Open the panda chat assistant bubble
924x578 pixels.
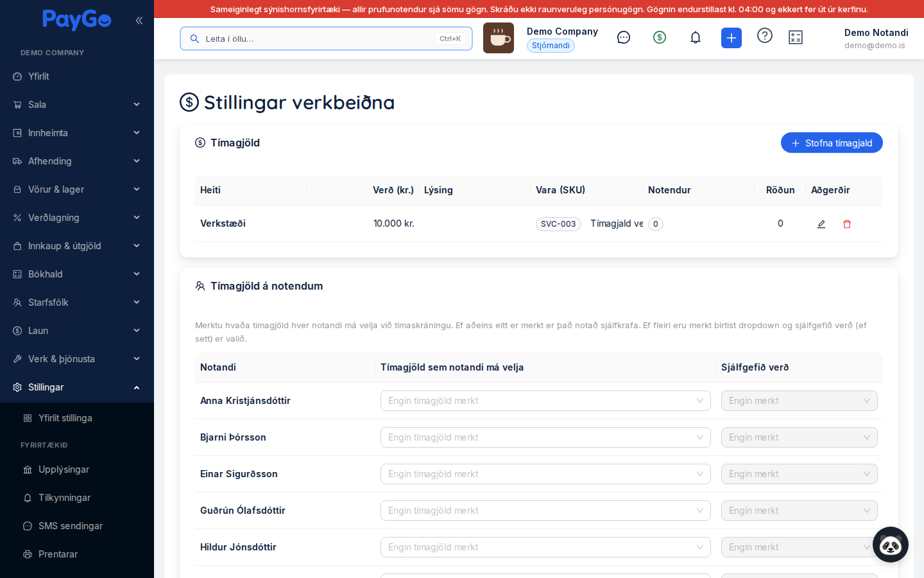[x=891, y=545]
